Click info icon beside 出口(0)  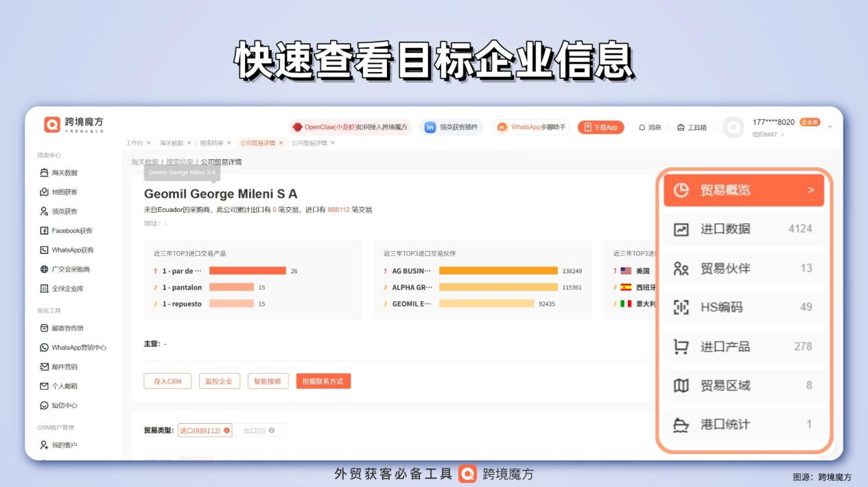point(272,430)
